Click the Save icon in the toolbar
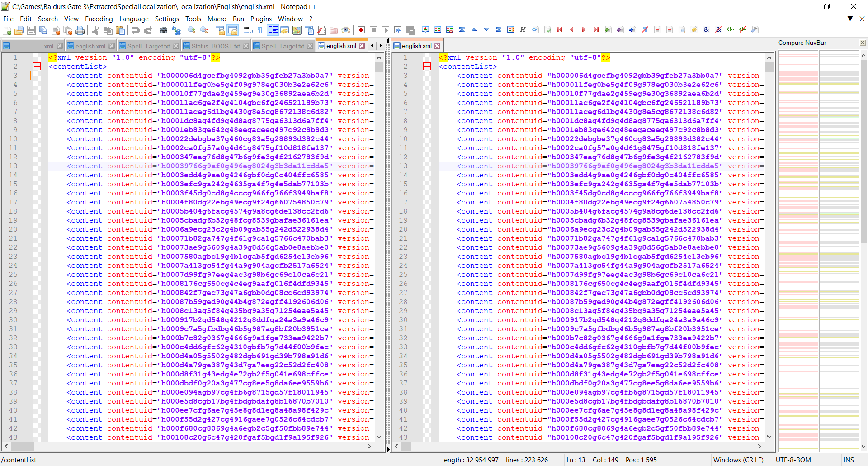Viewport: 868px width, 466px height. click(31, 30)
